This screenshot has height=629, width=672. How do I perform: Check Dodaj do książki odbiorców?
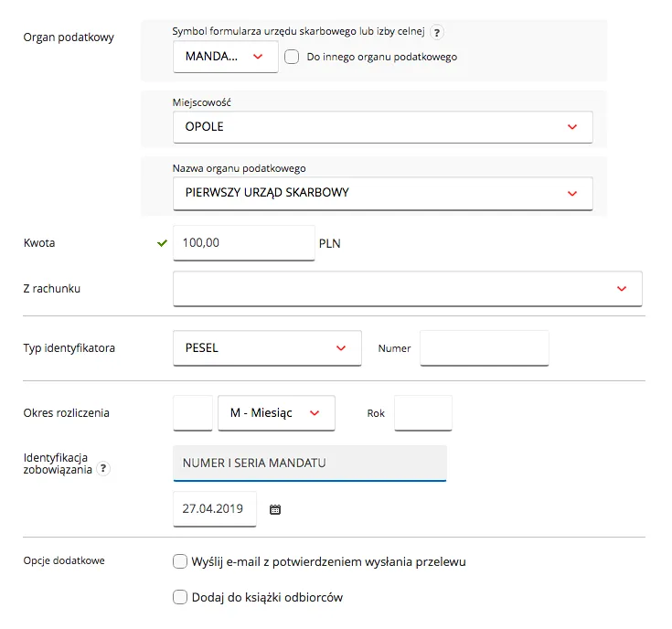[x=180, y=598]
